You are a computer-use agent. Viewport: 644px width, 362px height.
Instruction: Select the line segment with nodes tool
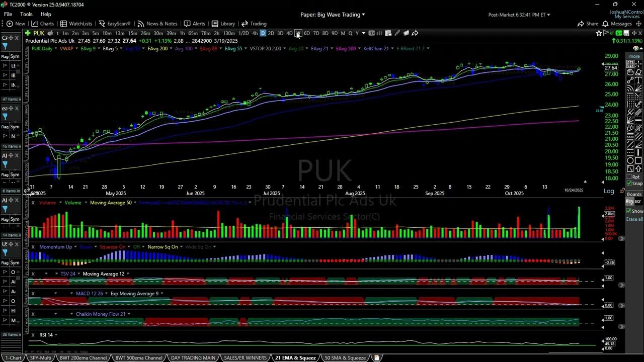coord(630,80)
